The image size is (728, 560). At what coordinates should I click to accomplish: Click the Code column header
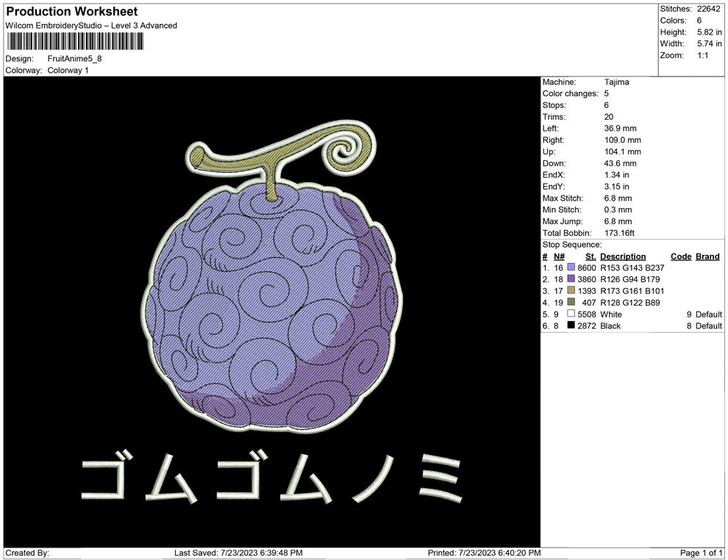681,256
